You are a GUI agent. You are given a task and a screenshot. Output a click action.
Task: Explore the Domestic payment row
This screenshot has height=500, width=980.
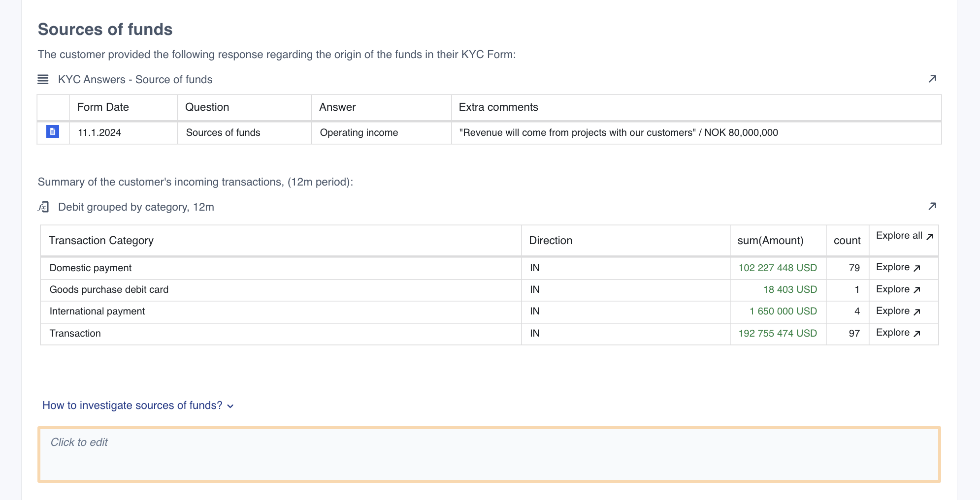point(898,267)
